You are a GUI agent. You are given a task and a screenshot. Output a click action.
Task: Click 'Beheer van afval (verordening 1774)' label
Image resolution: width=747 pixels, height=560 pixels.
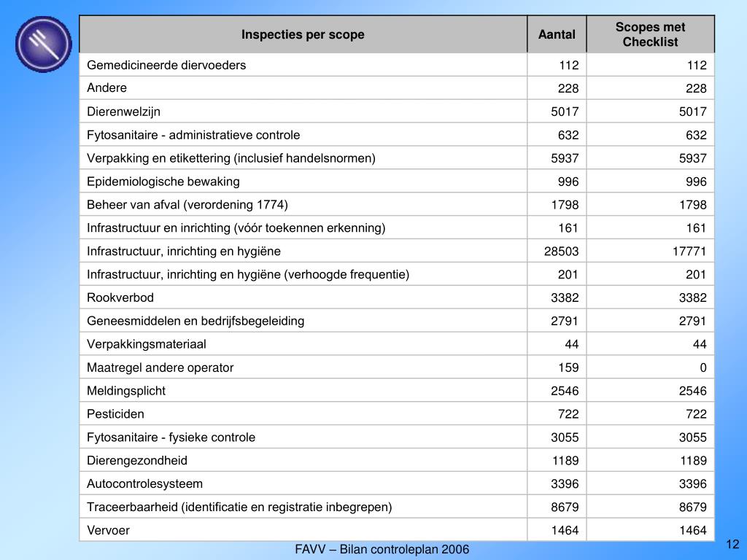(x=187, y=205)
